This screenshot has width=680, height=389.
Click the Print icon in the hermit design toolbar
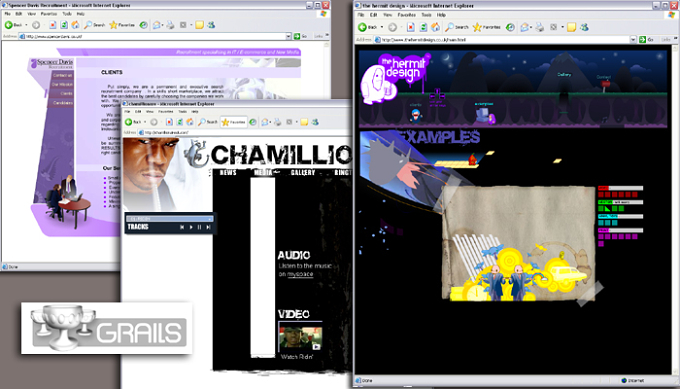539,27
